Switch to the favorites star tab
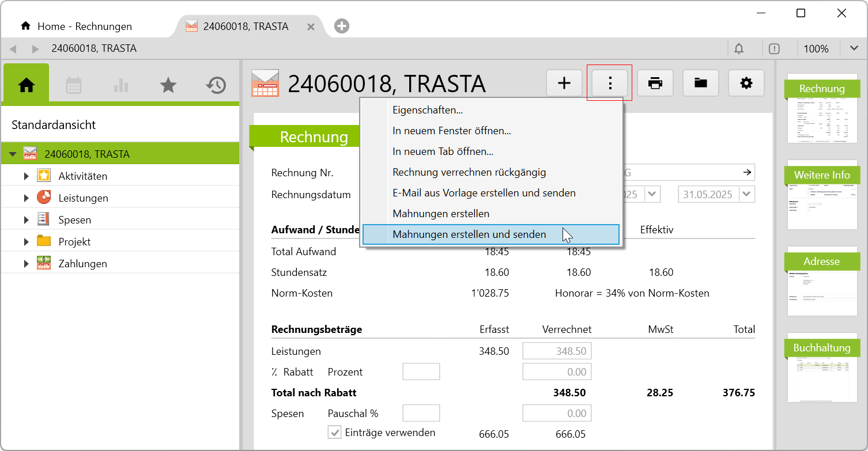Viewport: 868px width, 451px height. [168, 85]
